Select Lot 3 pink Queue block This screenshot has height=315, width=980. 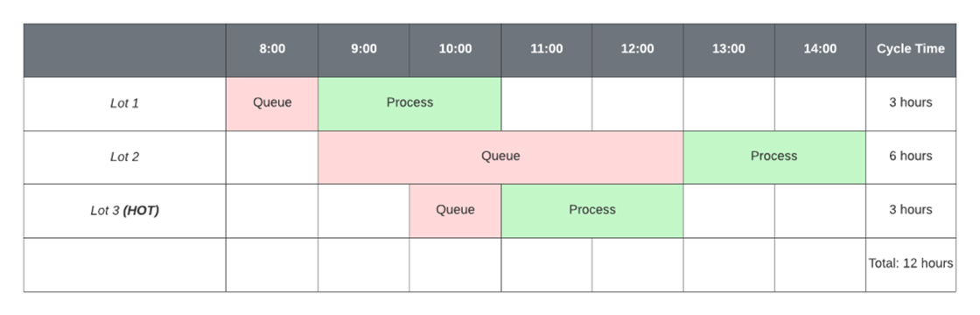[x=455, y=211]
